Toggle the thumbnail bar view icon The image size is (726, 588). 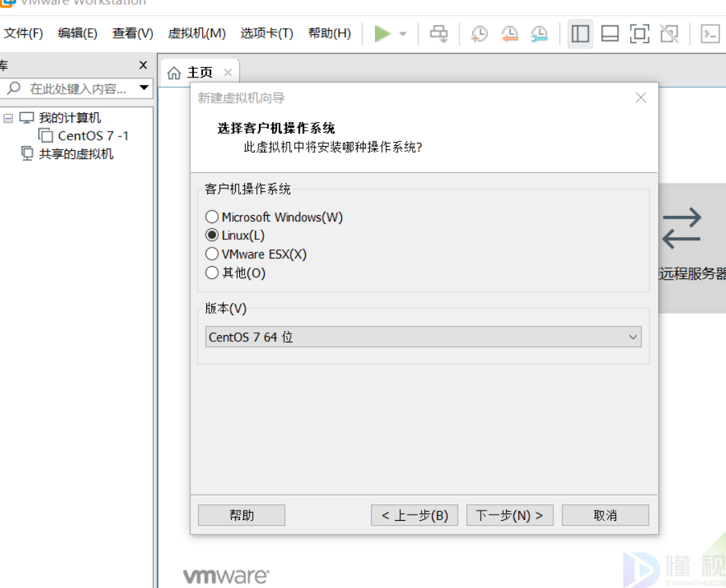coord(609,34)
